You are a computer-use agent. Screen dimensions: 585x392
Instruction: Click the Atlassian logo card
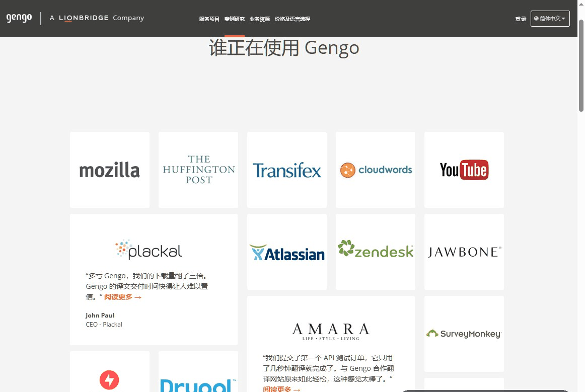[x=287, y=252]
